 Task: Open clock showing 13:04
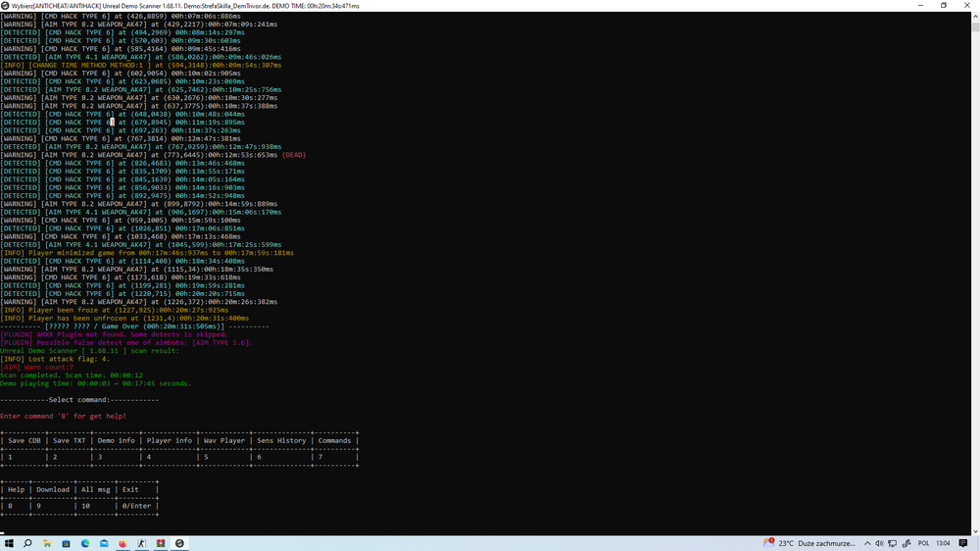(943, 543)
